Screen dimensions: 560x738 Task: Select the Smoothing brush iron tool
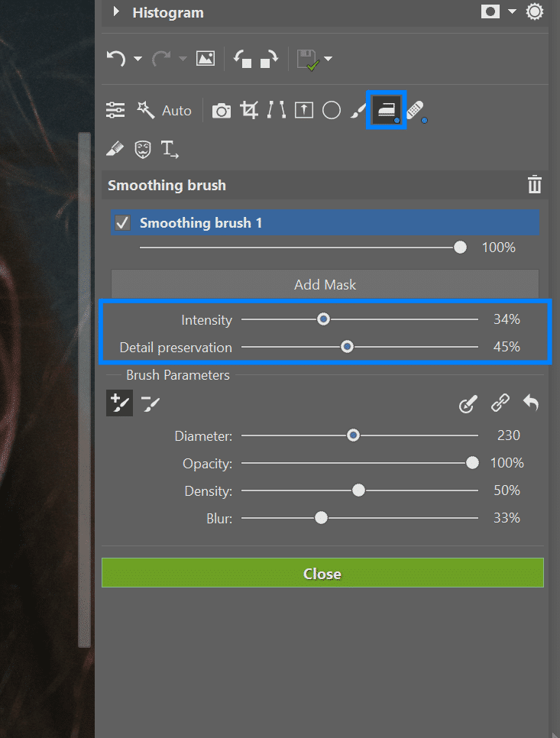[386, 110]
